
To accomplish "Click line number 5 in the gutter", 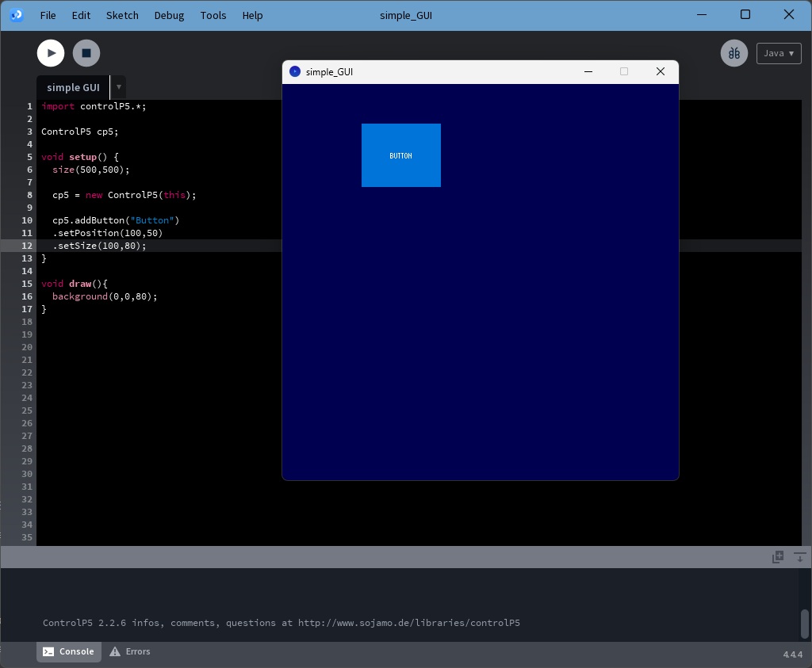I will coord(29,157).
